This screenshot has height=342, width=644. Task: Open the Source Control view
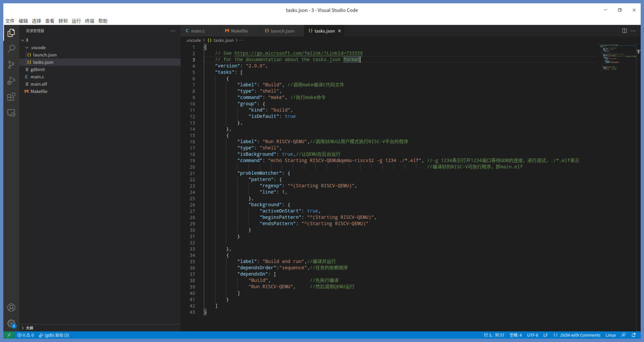point(11,65)
